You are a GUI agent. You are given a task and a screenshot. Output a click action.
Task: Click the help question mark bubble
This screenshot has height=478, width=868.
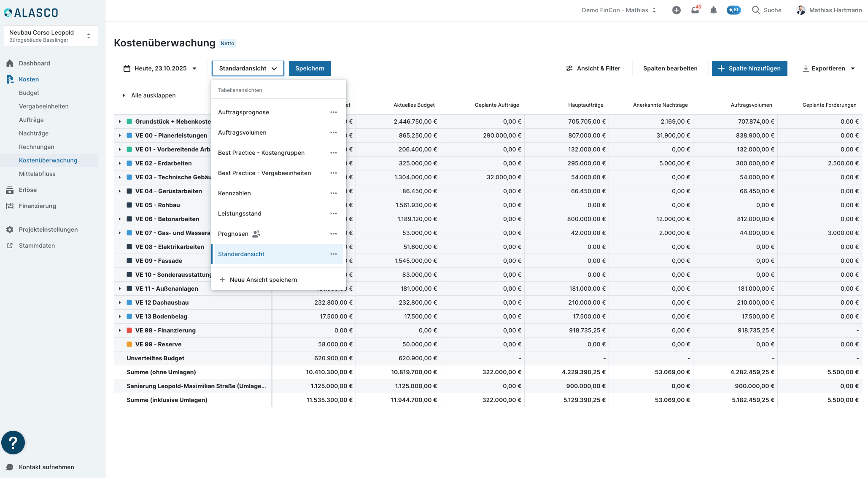point(13,442)
